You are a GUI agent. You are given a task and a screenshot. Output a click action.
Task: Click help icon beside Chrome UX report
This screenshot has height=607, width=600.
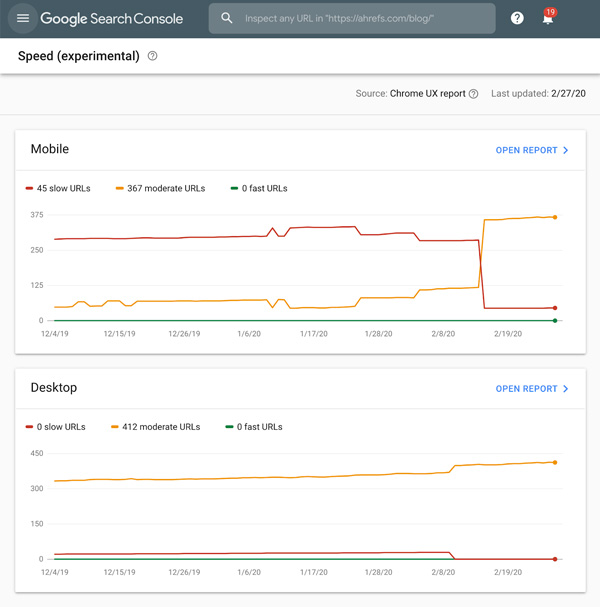point(473,94)
